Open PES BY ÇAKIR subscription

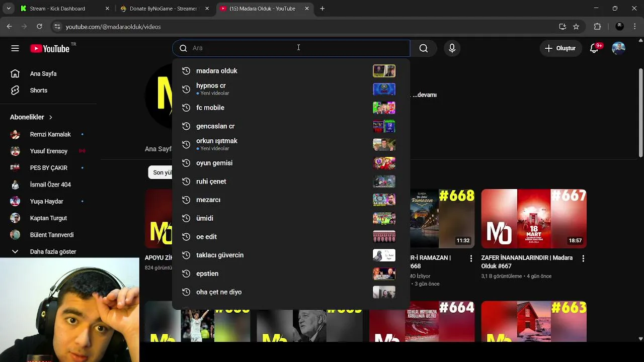click(48, 168)
